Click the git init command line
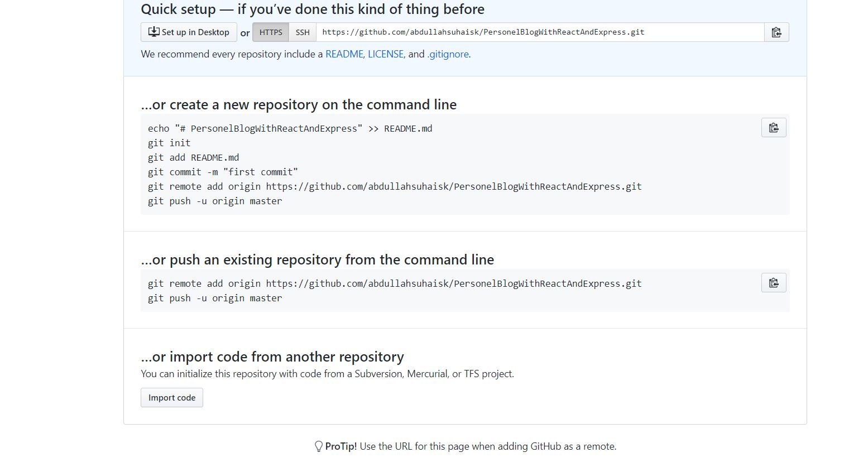 pos(169,143)
